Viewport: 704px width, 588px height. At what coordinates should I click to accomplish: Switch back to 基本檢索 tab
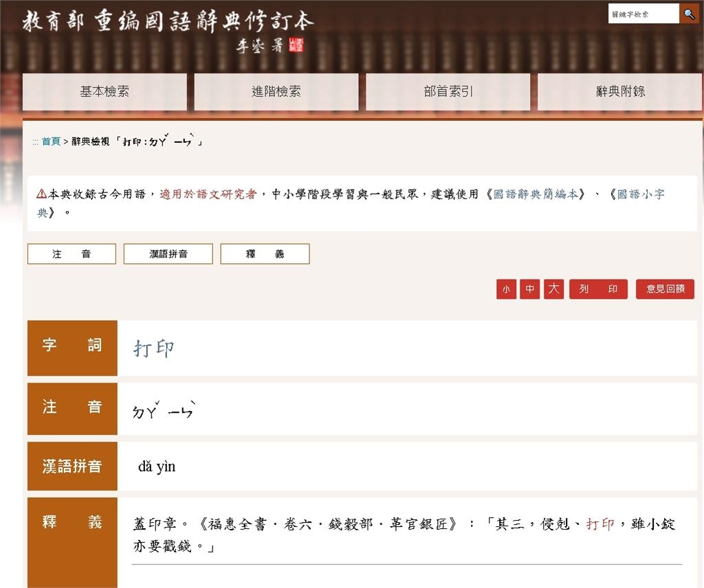(x=104, y=91)
